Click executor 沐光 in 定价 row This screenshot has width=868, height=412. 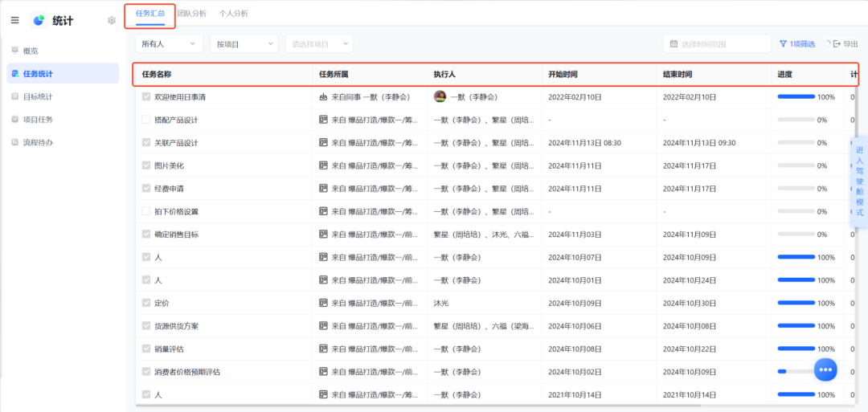(x=440, y=303)
